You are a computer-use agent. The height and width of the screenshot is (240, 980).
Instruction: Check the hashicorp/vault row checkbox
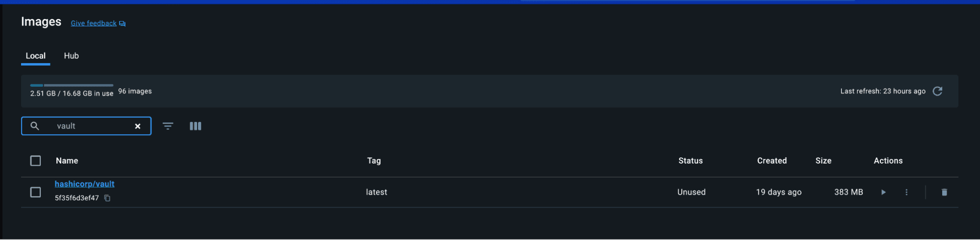[35, 192]
